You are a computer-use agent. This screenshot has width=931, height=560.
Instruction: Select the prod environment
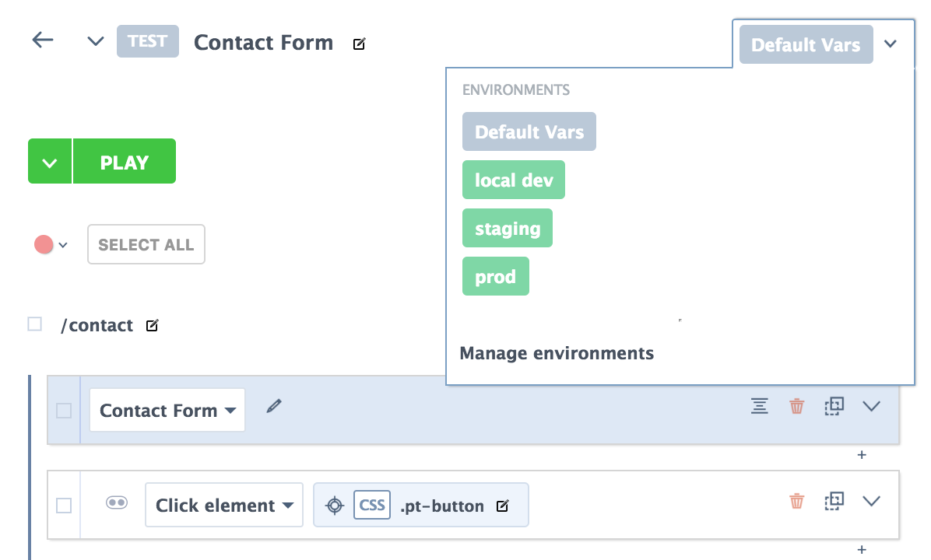pos(496,276)
